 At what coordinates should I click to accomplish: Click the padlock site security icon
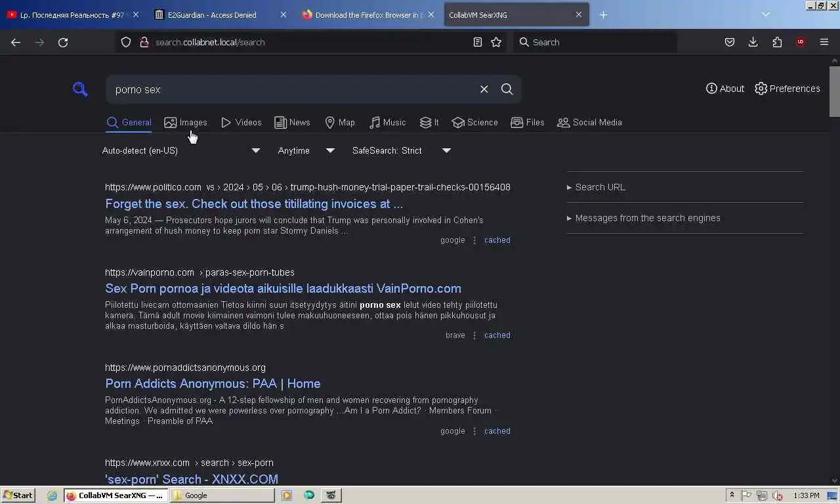click(x=144, y=42)
